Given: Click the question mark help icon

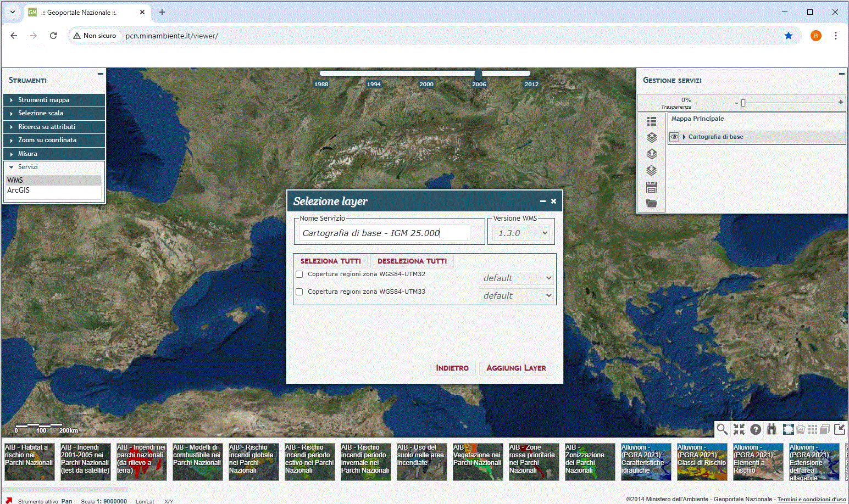Looking at the screenshot, I should [756, 429].
